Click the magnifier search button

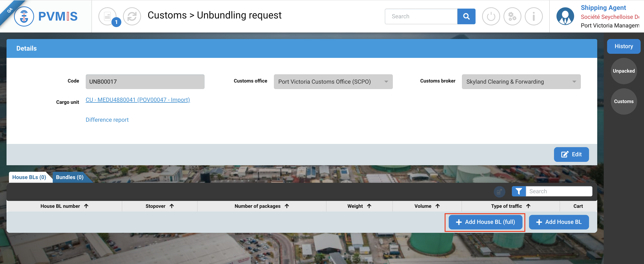click(x=466, y=17)
